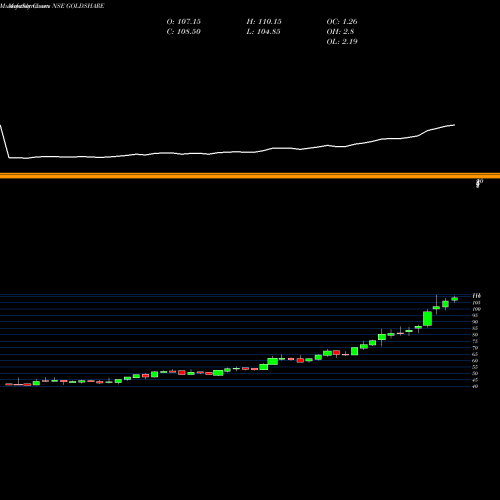Click the latest candlestick near 108
This screenshot has width=500, height=500.
click(x=455, y=299)
